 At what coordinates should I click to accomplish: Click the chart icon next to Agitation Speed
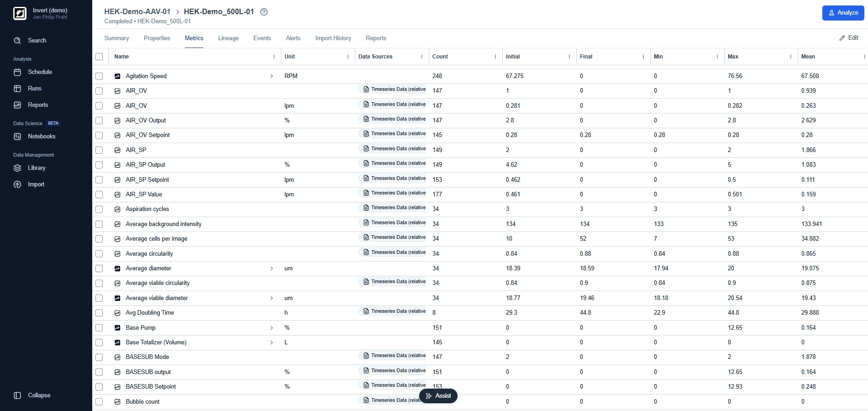coord(117,76)
